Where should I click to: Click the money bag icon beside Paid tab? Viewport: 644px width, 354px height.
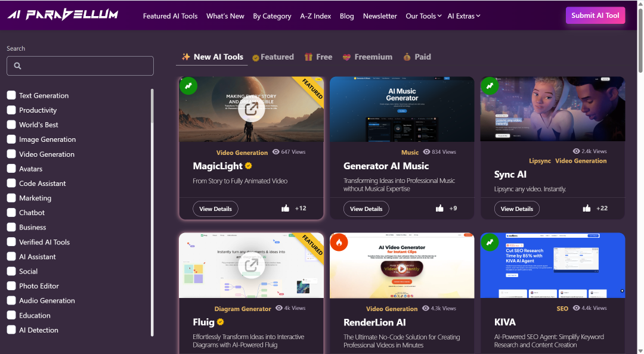tap(407, 57)
